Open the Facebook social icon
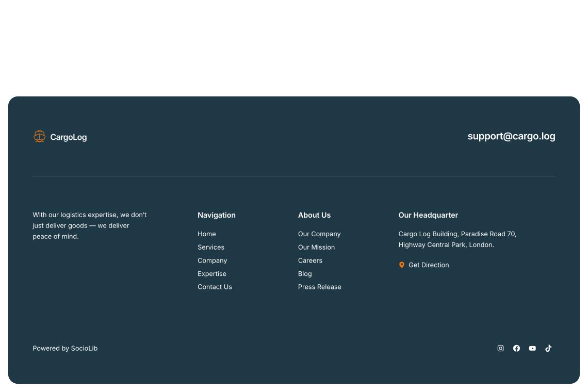The height and width of the screenshot is (392, 588). pyautogui.click(x=516, y=348)
